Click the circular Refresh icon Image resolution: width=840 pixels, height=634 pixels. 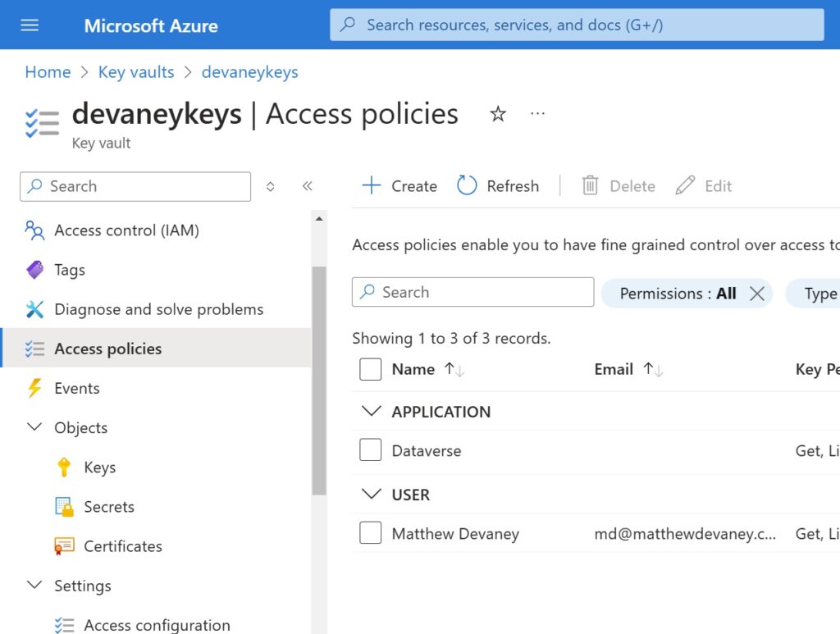point(467,186)
